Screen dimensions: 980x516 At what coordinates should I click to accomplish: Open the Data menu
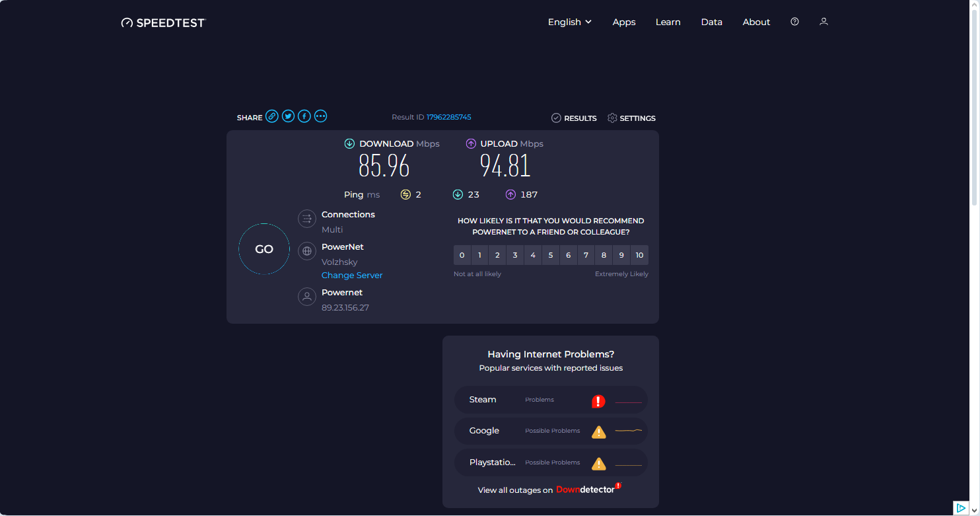(712, 22)
